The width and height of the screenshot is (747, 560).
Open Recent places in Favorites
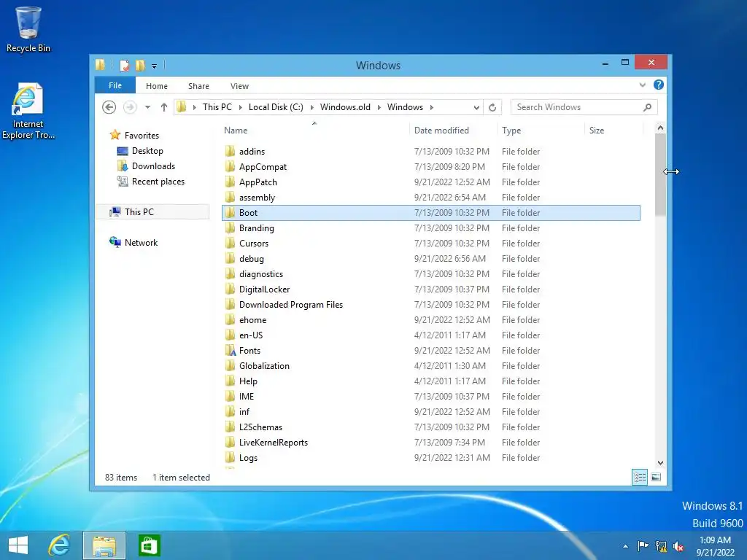(x=150, y=182)
